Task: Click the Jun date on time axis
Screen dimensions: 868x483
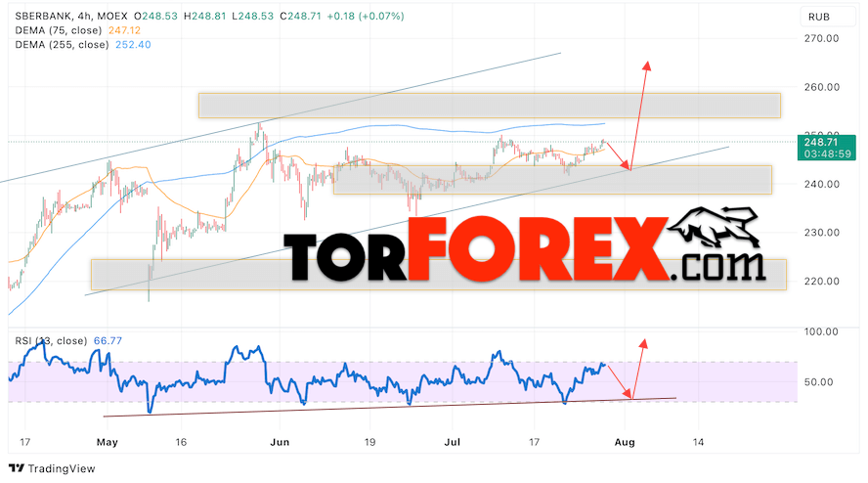Action: click(280, 442)
